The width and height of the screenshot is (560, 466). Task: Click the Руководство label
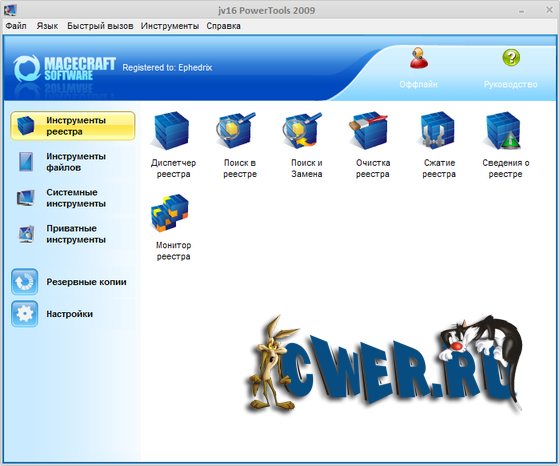pyautogui.click(x=511, y=85)
